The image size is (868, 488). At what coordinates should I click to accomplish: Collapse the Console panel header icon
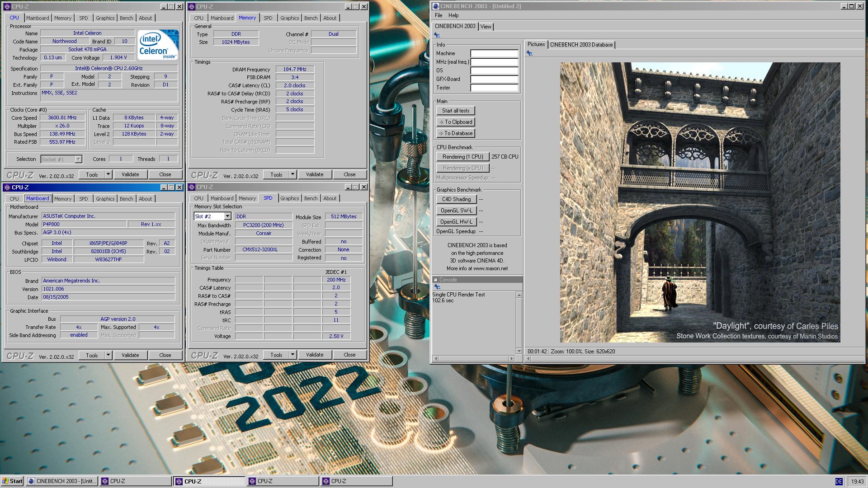(435, 280)
